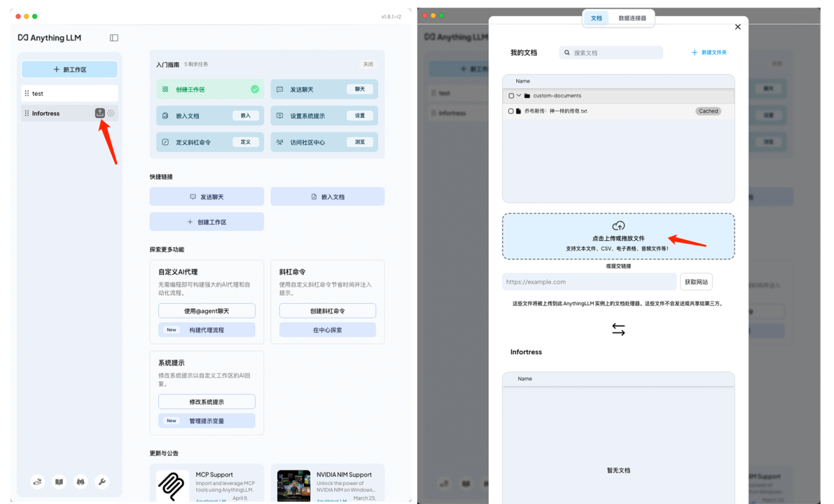Click the 修改系统提示 button
Image resolution: width=834 pixels, height=504 pixels.
[x=207, y=402]
